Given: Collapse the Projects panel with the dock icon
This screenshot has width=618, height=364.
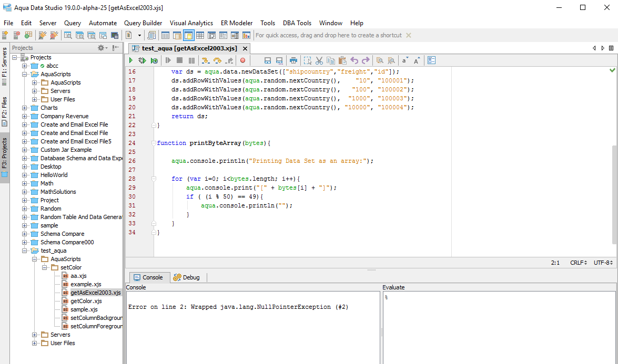Looking at the screenshot, I should [116, 48].
